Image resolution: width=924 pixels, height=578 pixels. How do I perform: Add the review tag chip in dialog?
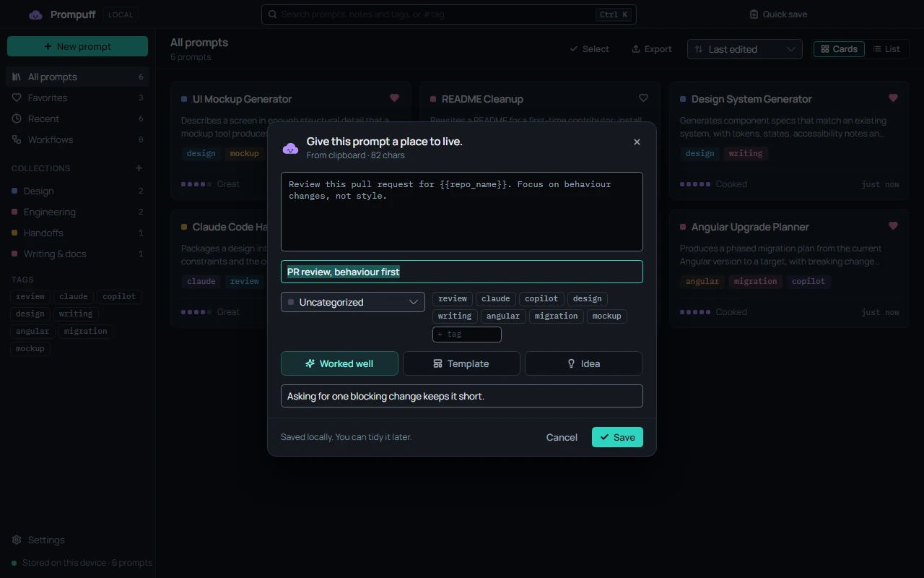(453, 298)
